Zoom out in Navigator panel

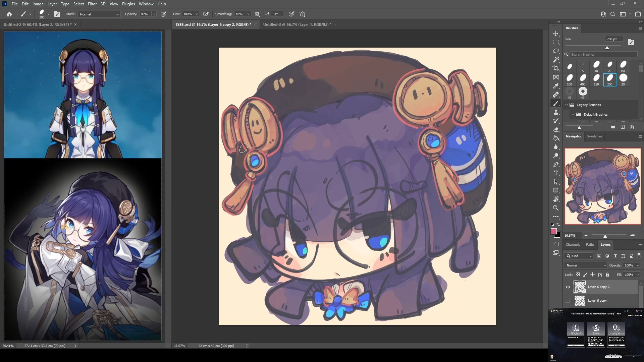click(x=586, y=235)
